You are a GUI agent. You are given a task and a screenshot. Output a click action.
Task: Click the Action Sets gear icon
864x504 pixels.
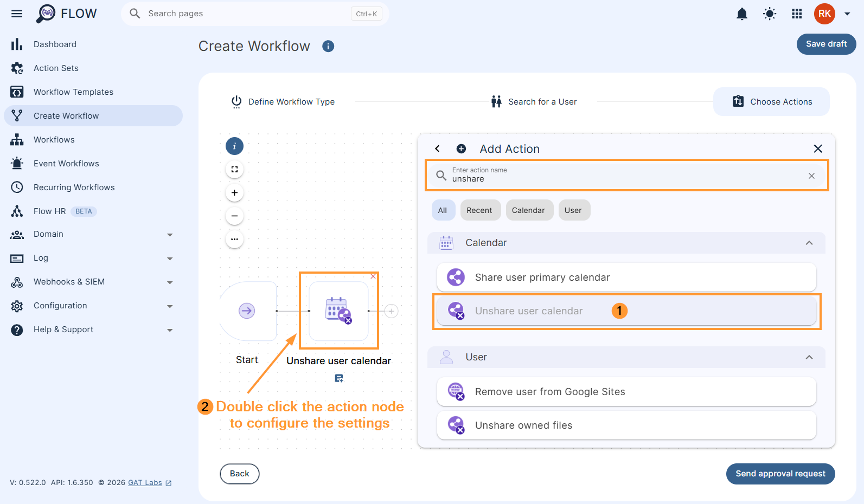[17, 68]
